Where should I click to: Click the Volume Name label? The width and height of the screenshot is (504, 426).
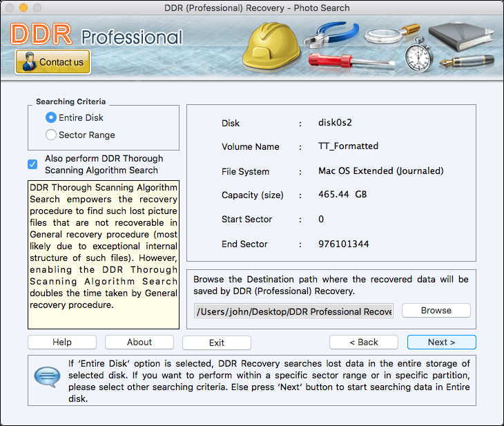pos(251,147)
